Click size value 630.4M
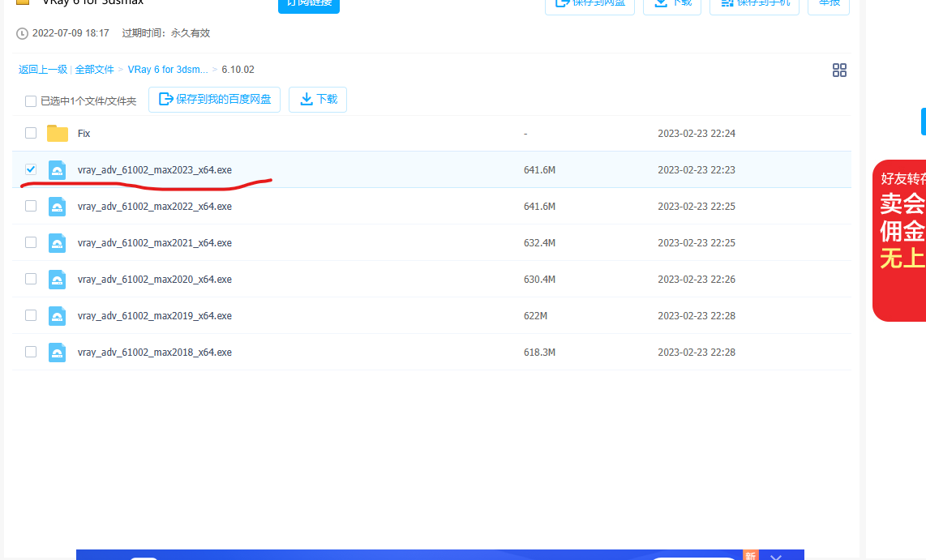The image size is (926, 560). [539, 279]
